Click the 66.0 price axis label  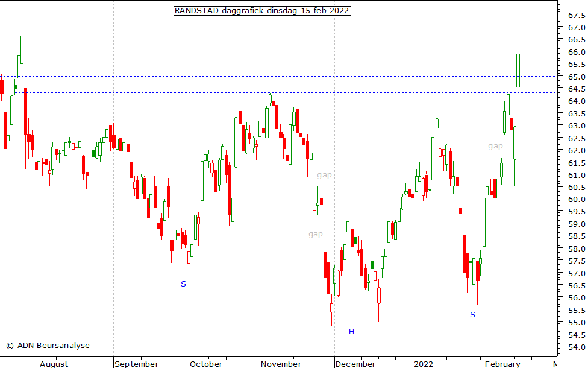[x=577, y=52]
